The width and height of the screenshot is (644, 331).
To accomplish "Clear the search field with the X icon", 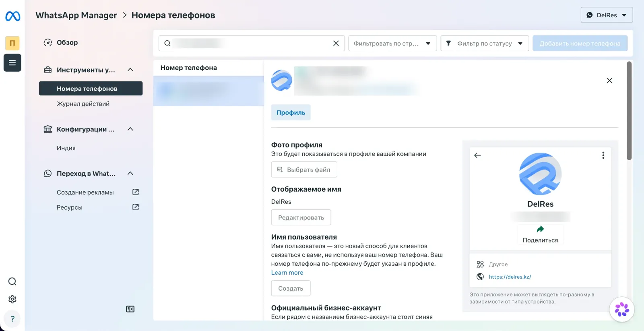I will (336, 43).
